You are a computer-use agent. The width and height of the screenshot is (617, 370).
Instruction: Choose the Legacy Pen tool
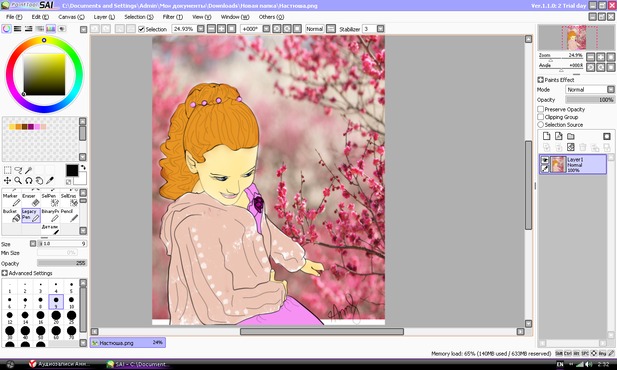point(31,215)
